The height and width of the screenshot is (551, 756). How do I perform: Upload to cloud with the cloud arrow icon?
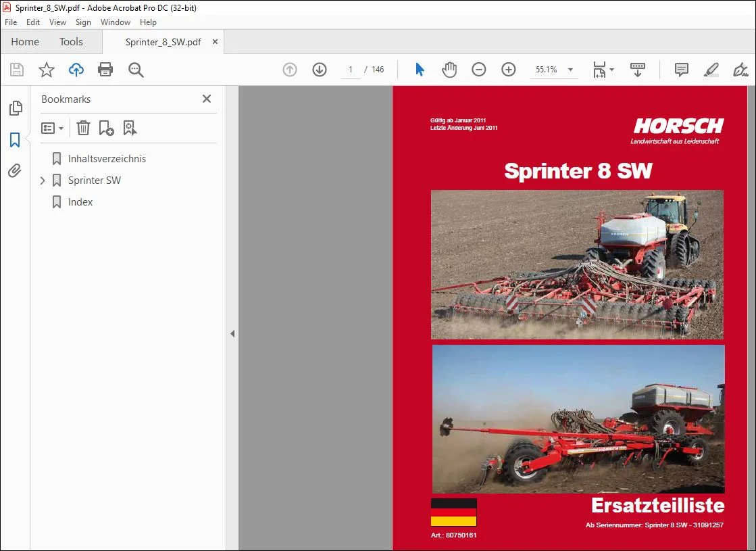pyautogui.click(x=76, y=70)
